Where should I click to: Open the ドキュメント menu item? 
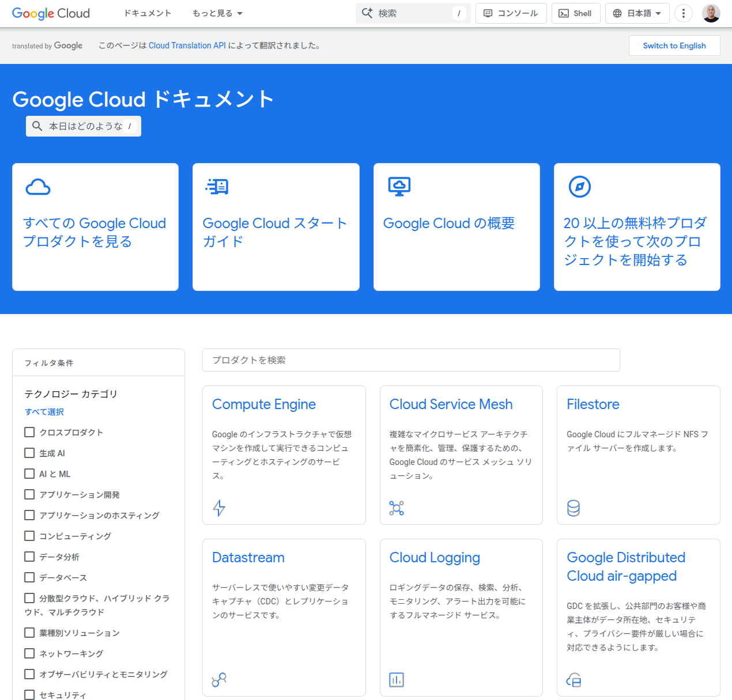pyautogui.click(x=148, y=13)
